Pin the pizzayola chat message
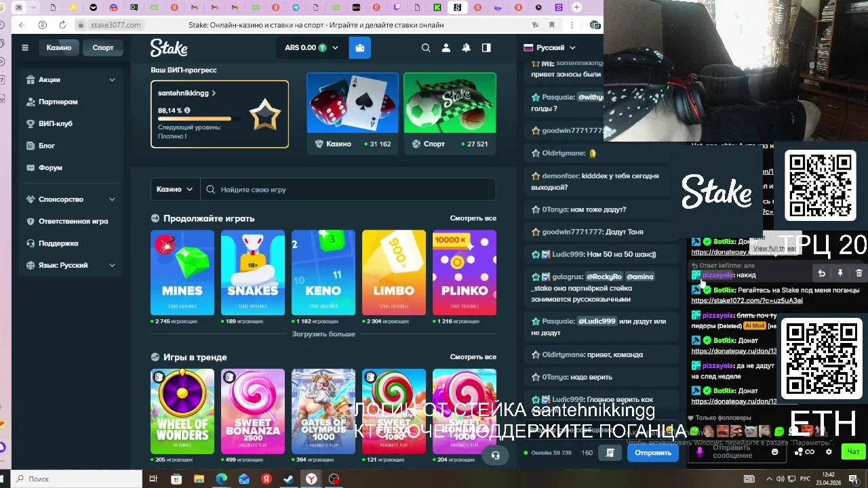The image size is (868, 488). pos(840,273)
